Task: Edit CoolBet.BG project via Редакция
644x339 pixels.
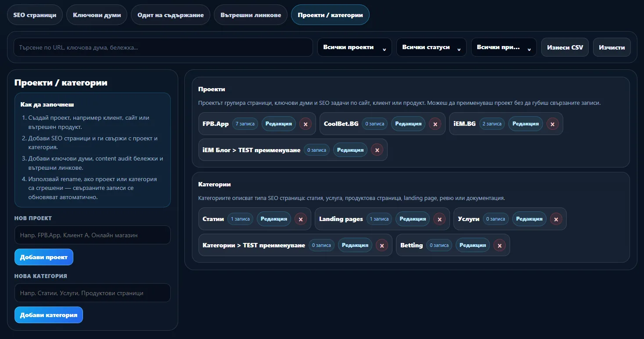Action: point(408,124)
